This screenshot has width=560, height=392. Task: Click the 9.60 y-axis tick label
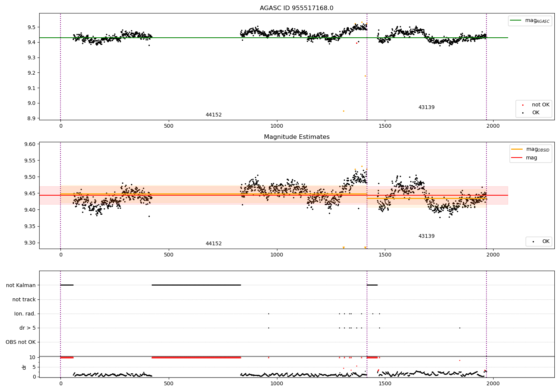pyautogui.click(x=30, y=144)
